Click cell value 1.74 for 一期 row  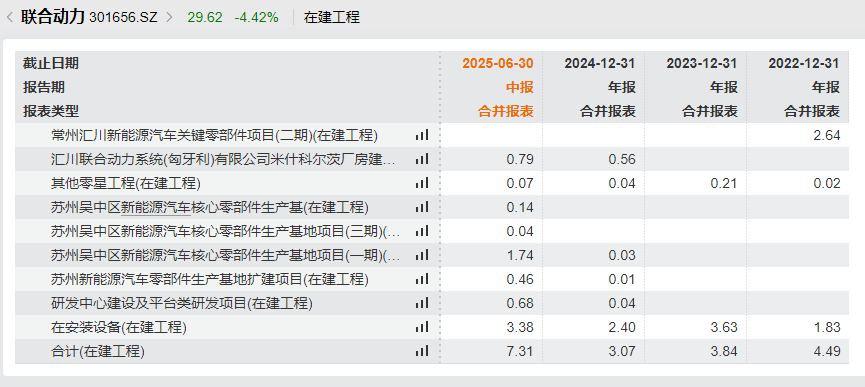point(520,255)
